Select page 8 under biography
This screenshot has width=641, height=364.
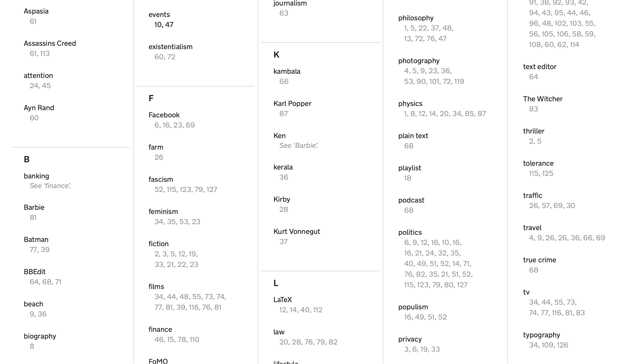coord(32,346)
